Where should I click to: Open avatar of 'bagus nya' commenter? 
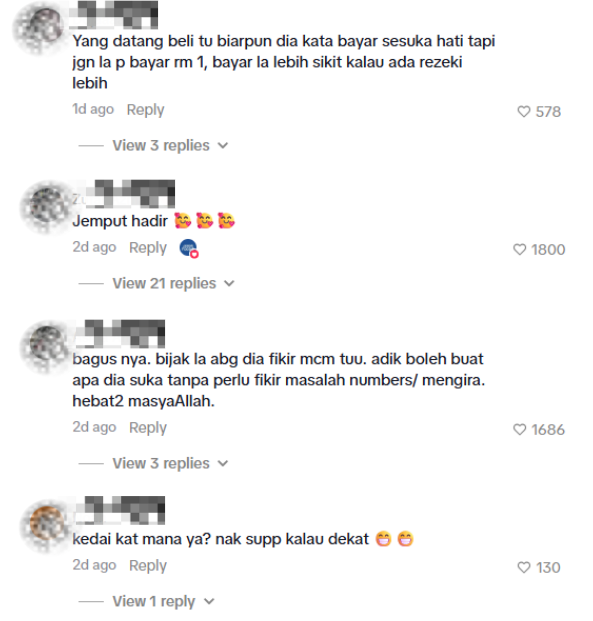(x=48, y=347)
